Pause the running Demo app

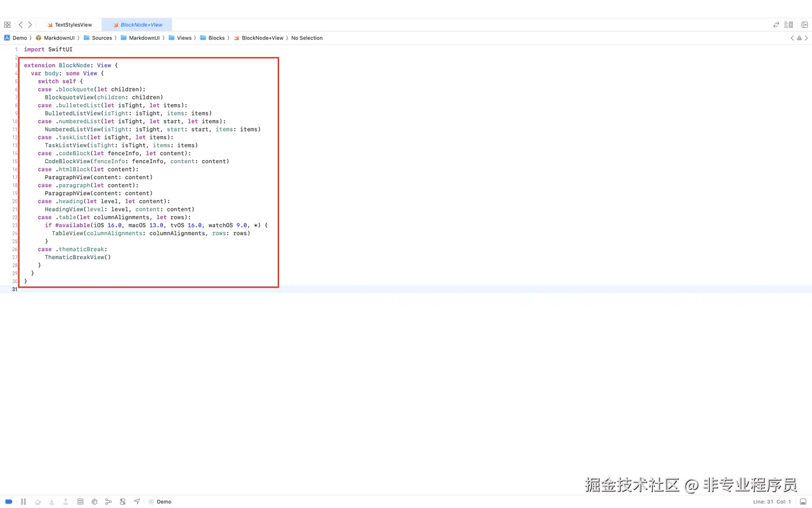(x=23, y=501)
